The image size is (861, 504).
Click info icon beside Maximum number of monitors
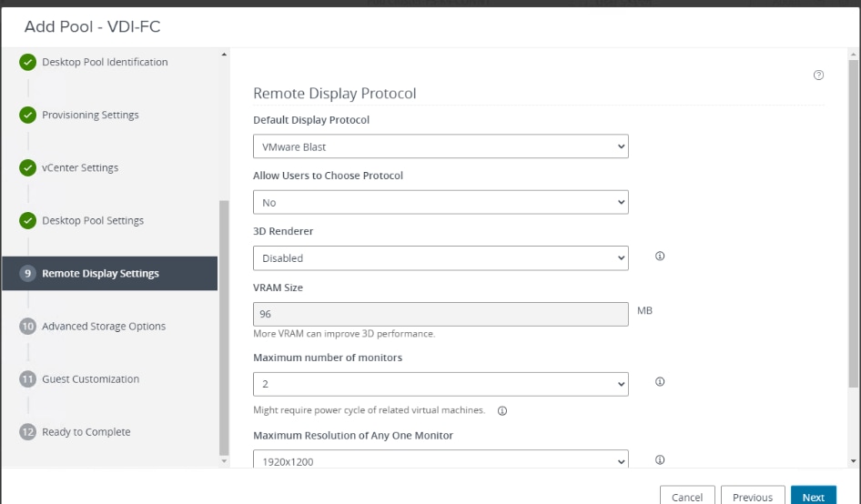click(x=660, y=382)
